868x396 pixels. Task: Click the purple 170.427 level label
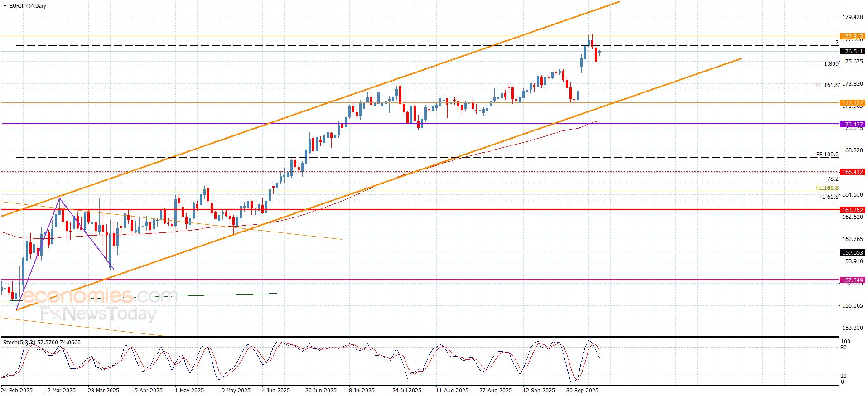[x=852, y=124]
